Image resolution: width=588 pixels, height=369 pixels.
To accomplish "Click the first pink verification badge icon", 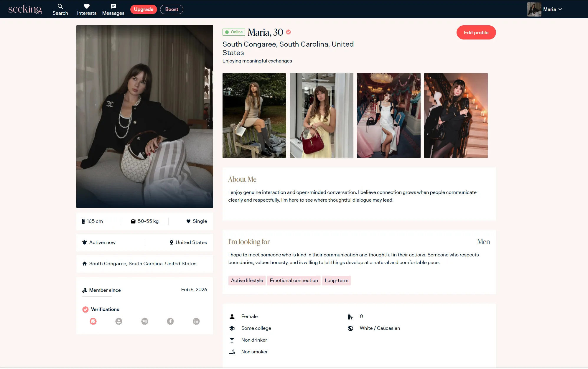I will [x=93, y=321].
